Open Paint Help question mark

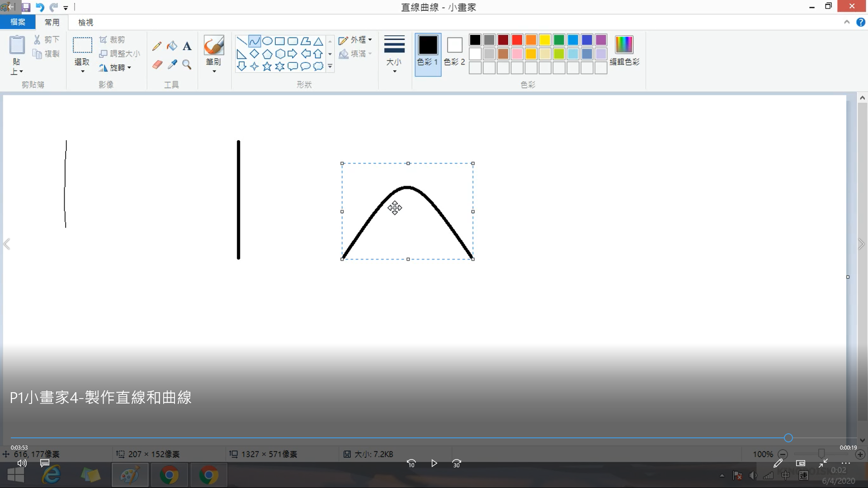pyautogui.click(x=861, y=22)
